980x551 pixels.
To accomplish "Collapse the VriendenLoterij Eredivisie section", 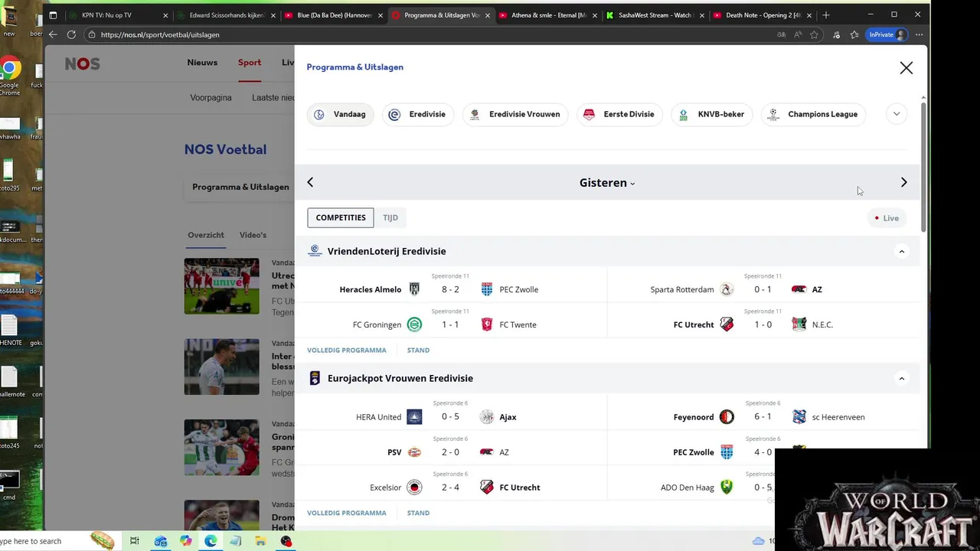I will (901, 251).
